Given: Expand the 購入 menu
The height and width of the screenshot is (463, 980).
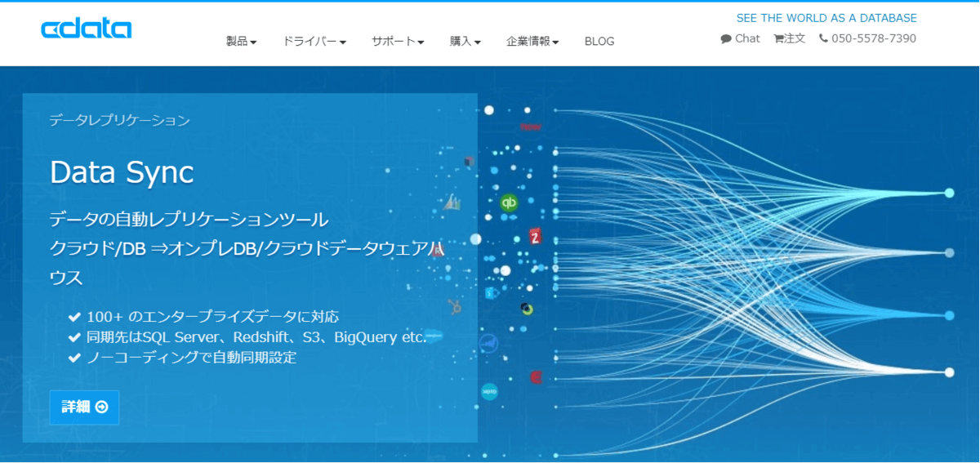Looking at the screenshot, I should point(465,41).
